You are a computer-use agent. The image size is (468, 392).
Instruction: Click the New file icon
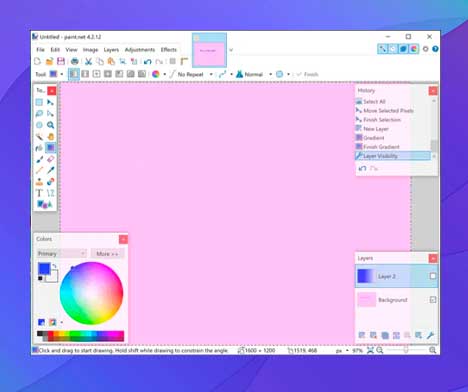tap(38, 61)
